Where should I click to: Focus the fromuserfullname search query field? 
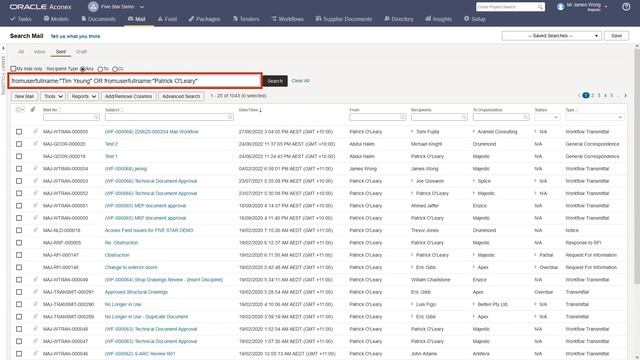135,81
